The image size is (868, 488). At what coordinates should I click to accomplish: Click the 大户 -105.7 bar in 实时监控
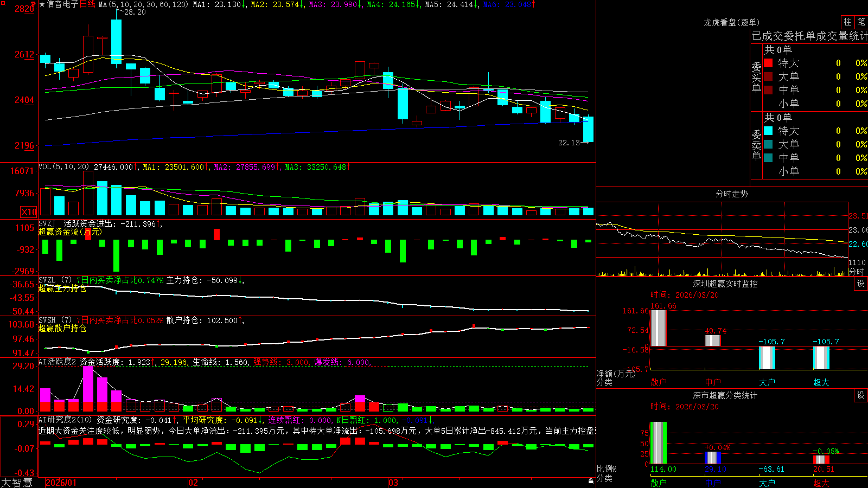pyautogui.click(x=767, y=358)
